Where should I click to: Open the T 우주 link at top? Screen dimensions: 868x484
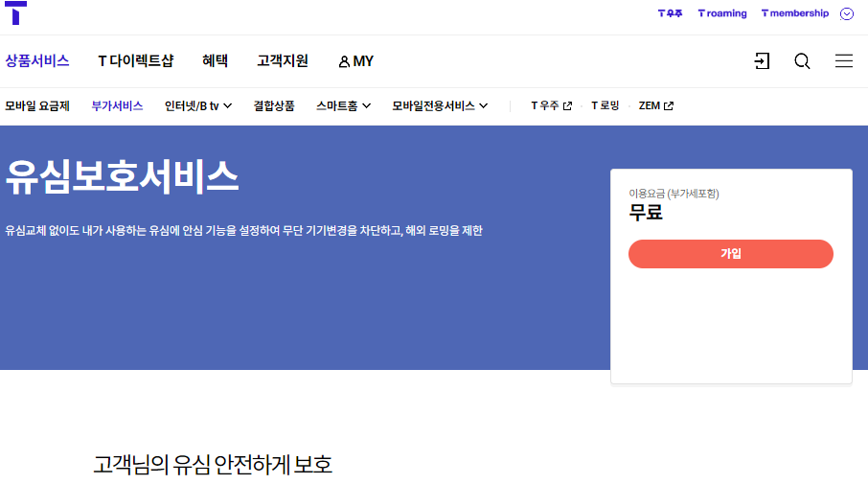pos(670,13)
